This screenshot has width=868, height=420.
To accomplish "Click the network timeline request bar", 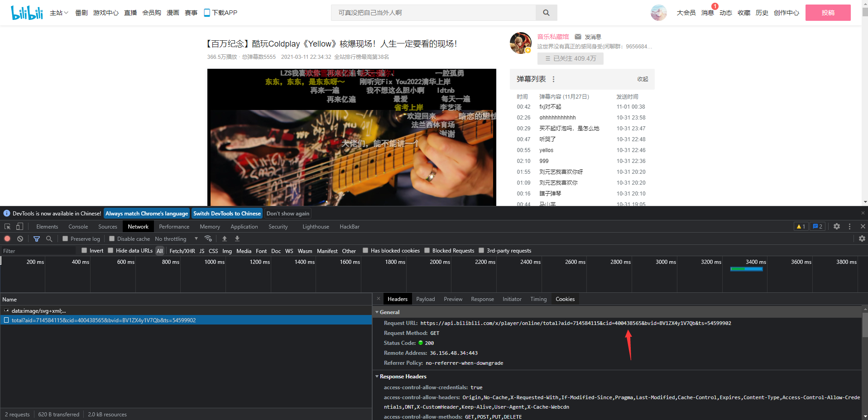I will click(747, 269).
